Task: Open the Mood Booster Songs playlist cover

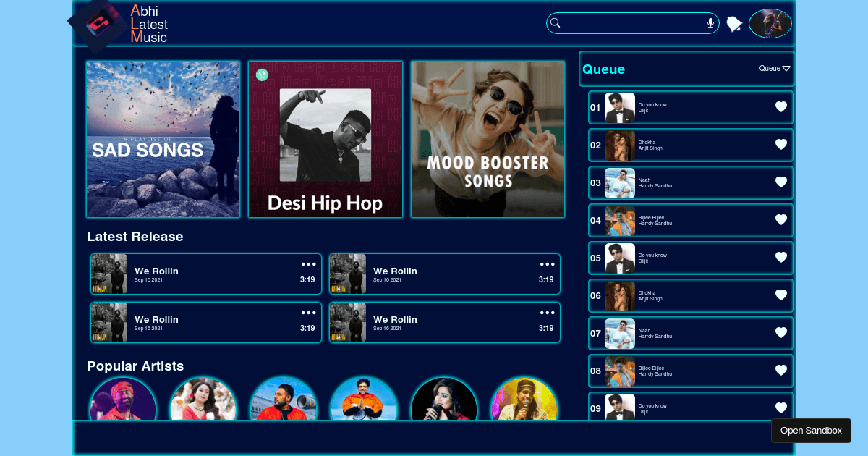Action: click(x=488, y=139)
